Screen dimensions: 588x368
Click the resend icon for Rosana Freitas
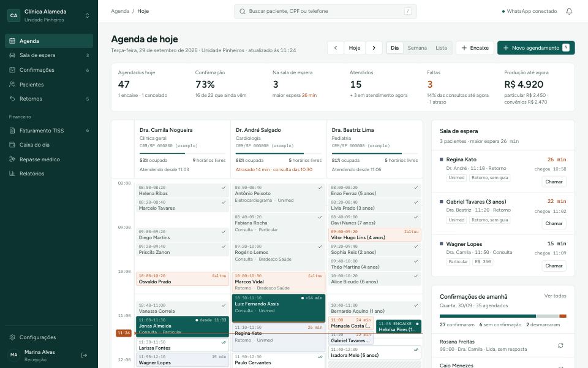pyautogui.click(x=560, y=345)
